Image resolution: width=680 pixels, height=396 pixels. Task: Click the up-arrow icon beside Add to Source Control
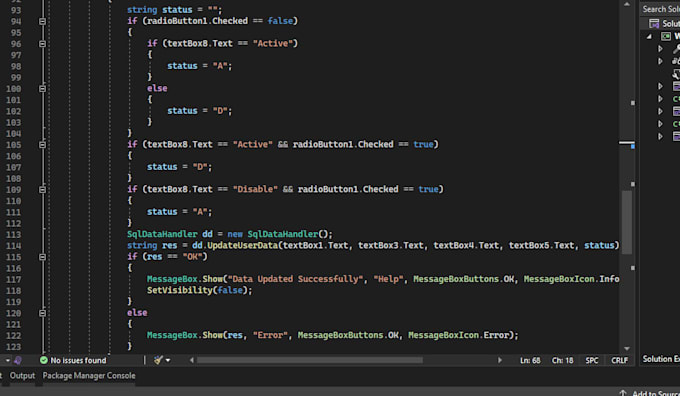[623, 393]
